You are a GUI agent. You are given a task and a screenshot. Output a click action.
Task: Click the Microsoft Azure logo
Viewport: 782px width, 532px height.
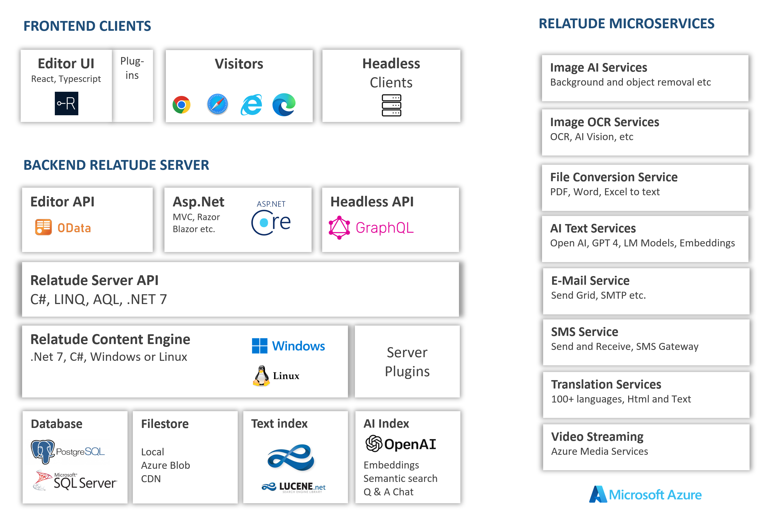(645, 494)
